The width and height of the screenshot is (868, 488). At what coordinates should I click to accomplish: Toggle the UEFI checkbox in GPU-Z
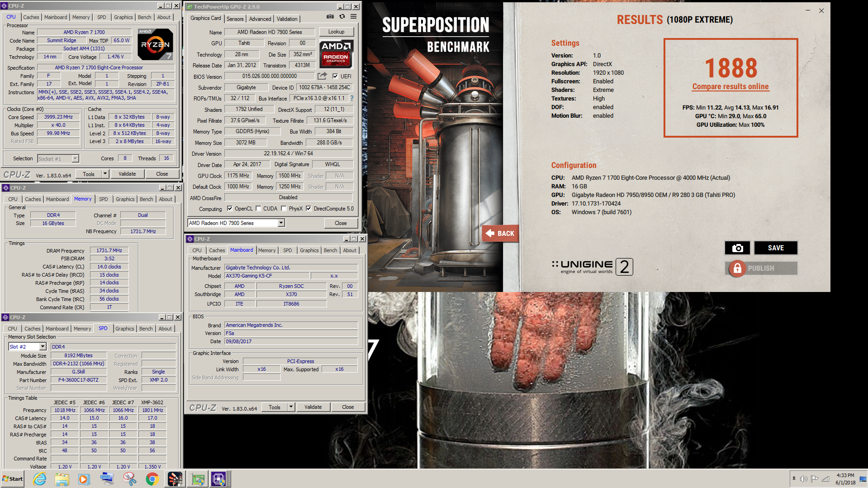[335, 76]
